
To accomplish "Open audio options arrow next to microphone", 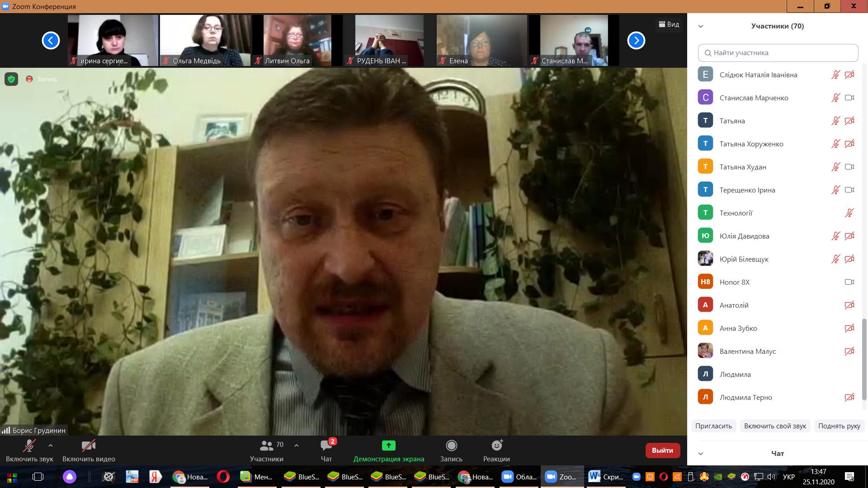I will pyautogui.click(x=50, y=445).
